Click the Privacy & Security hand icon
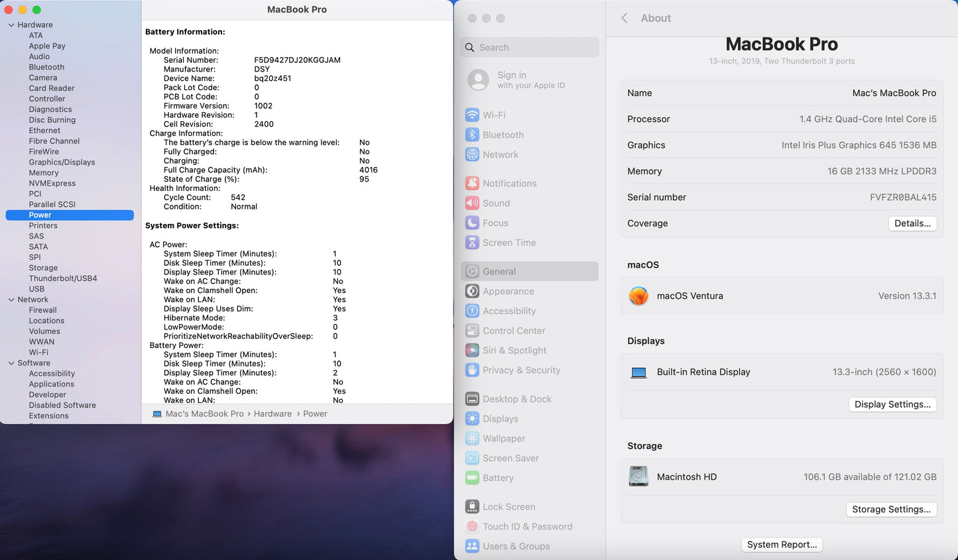Image resolution: width=958 pixels, height=560 pixels. click(472, 370)
